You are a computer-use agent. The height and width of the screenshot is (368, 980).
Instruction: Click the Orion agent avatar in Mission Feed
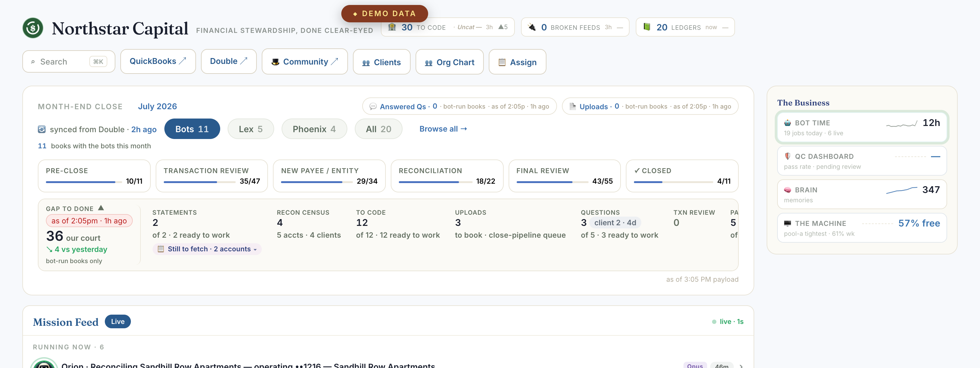[x=44, y=363]
